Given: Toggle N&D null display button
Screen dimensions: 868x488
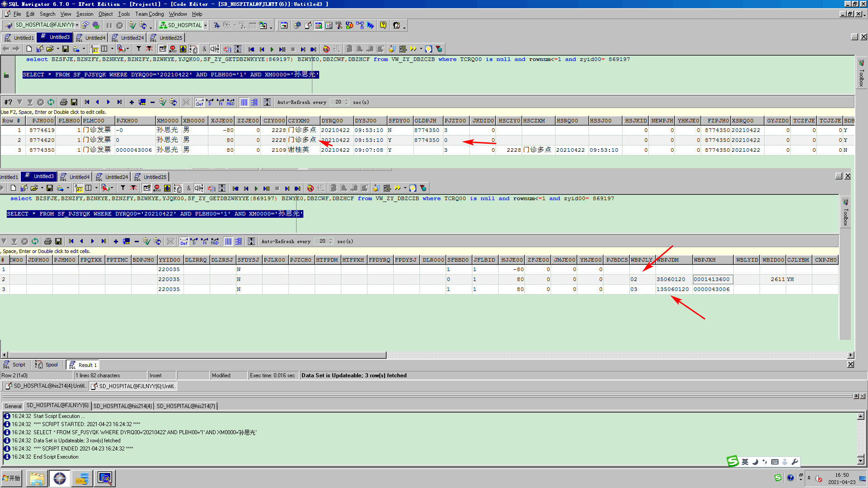Looking at the screenshot, I should coord(231,103).
